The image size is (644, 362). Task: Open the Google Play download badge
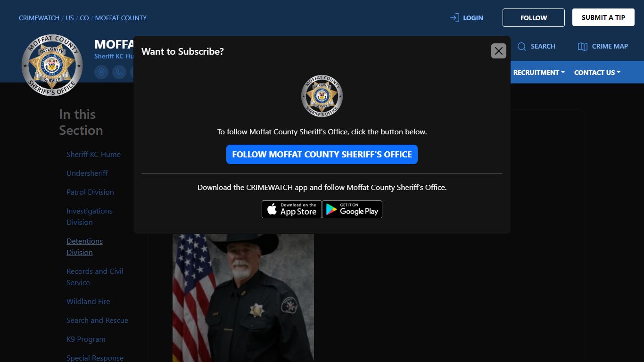point(352,209)
